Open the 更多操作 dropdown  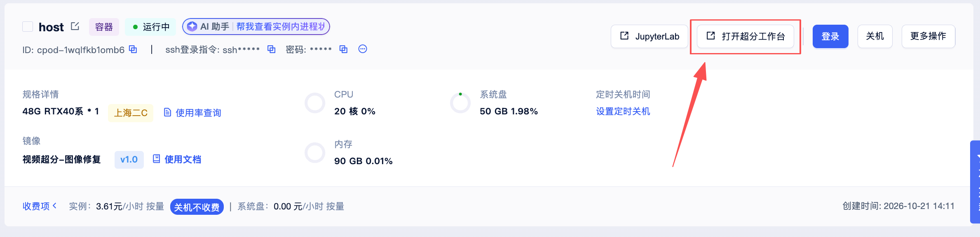click(928, 36)
